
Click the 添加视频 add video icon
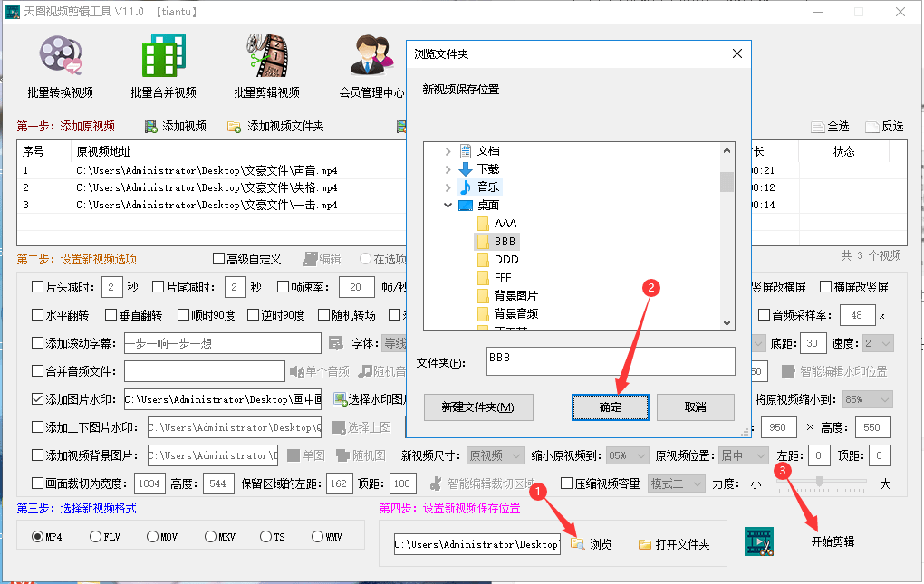click(x=151, y=127)
